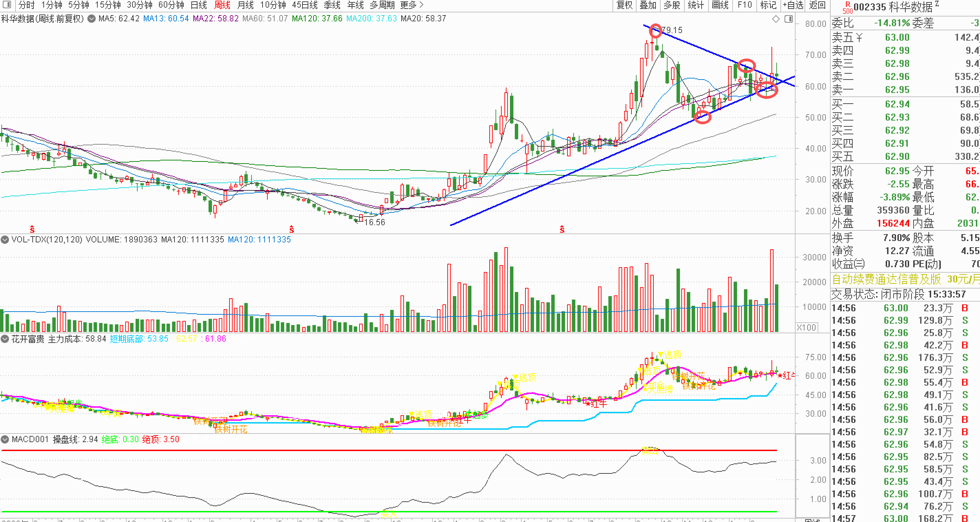Image resolution: width=980 pixels, height=522 pixels.
Task: Add stock with +自选 button
Action: coord(793,5)
